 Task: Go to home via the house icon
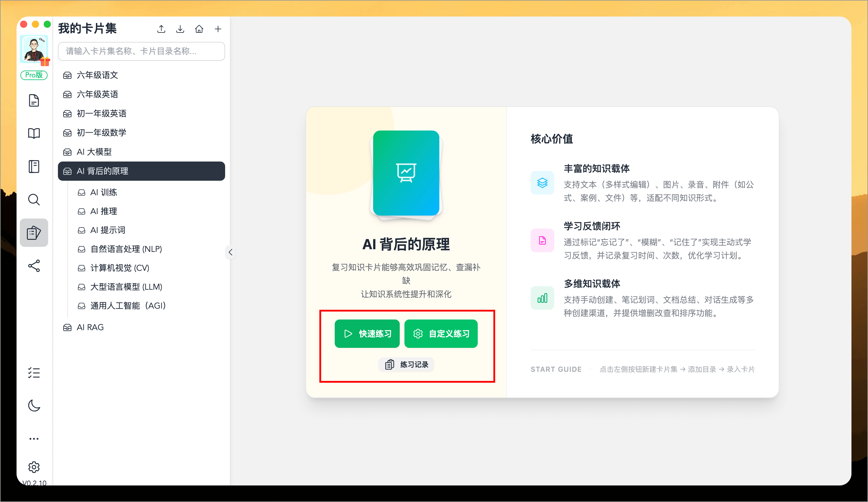[x=199, y=29]
